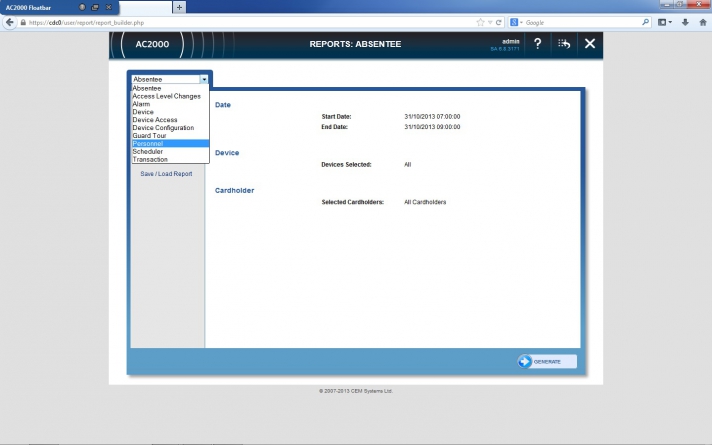
Task: Open the Save / Load Report link
Action: click(x=166, y=174)
